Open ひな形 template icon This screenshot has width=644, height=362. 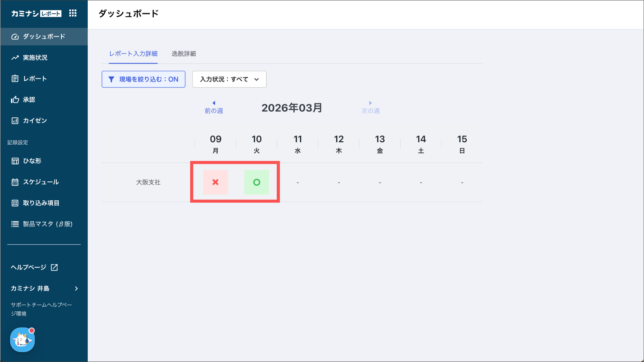[x=15, y=161]
